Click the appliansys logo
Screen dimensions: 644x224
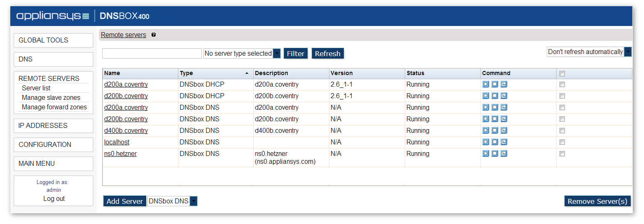coord(53,16)
